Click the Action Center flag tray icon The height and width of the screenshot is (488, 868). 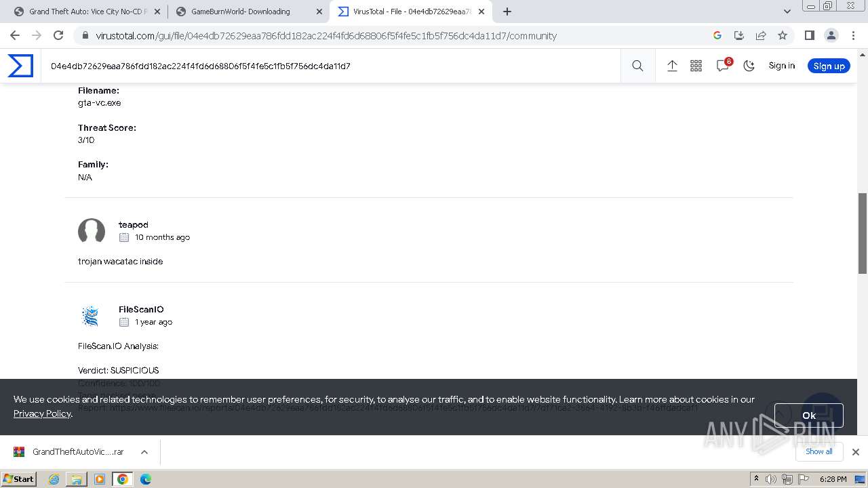[803, 479]
